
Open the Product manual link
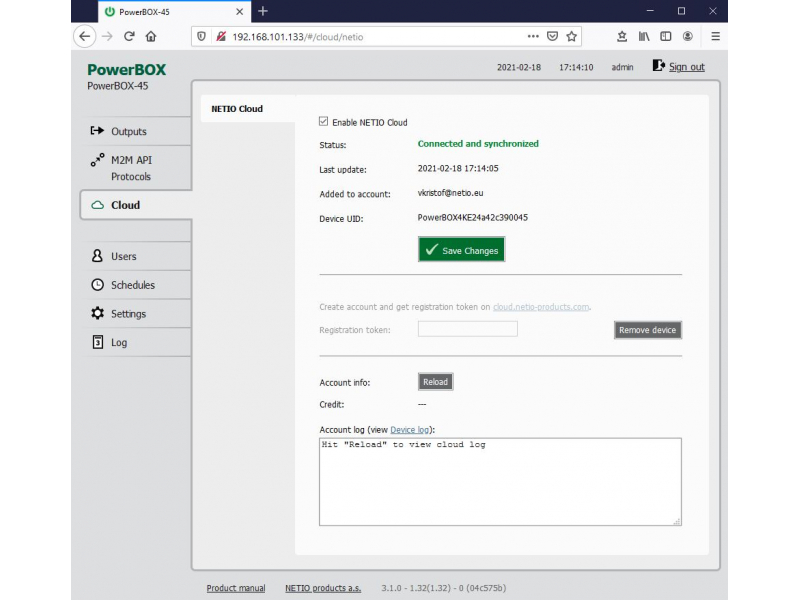click(236, 588)
